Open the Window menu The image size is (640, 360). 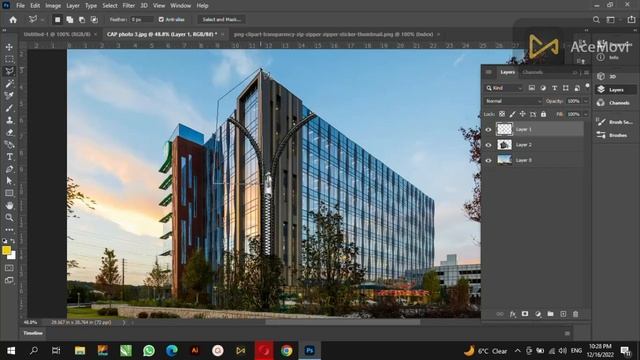180,6
